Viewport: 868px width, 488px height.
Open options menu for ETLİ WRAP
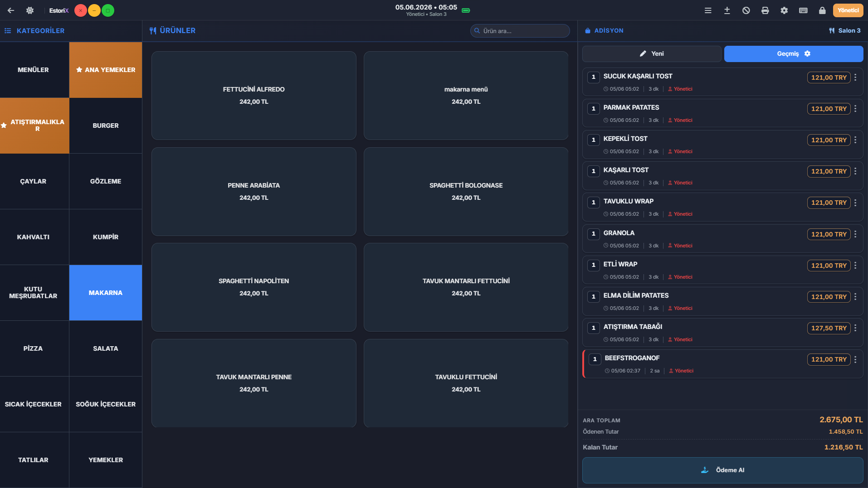point(855,266)
